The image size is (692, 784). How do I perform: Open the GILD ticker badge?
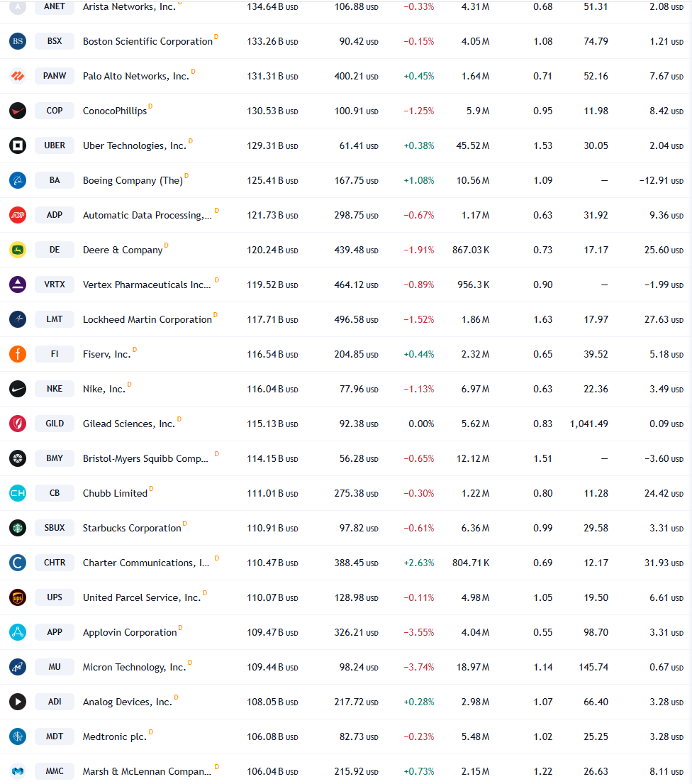[x=55, y=424]
